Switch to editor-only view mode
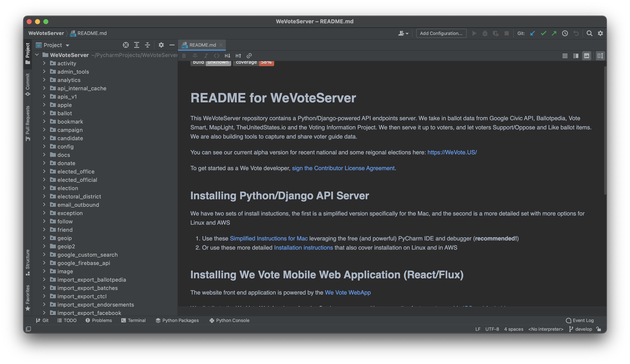Screen dimensions: 630x364 click(x=565, y=56)
